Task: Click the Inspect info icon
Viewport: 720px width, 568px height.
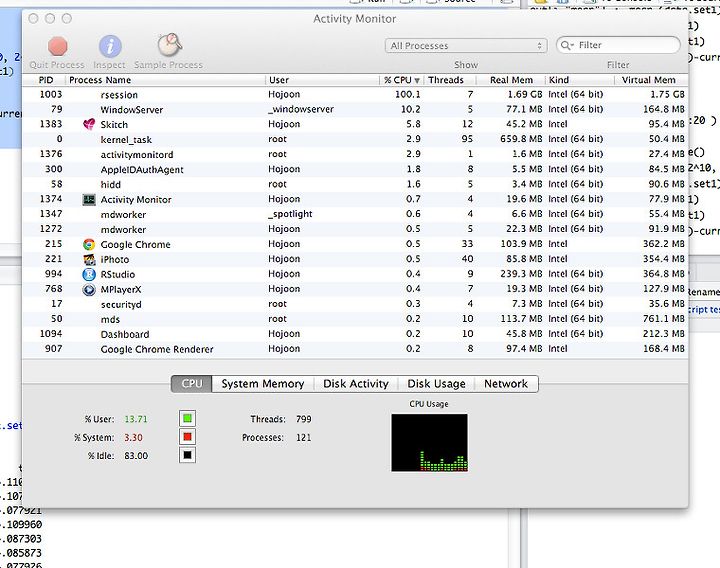Action: tap(110, 46)
